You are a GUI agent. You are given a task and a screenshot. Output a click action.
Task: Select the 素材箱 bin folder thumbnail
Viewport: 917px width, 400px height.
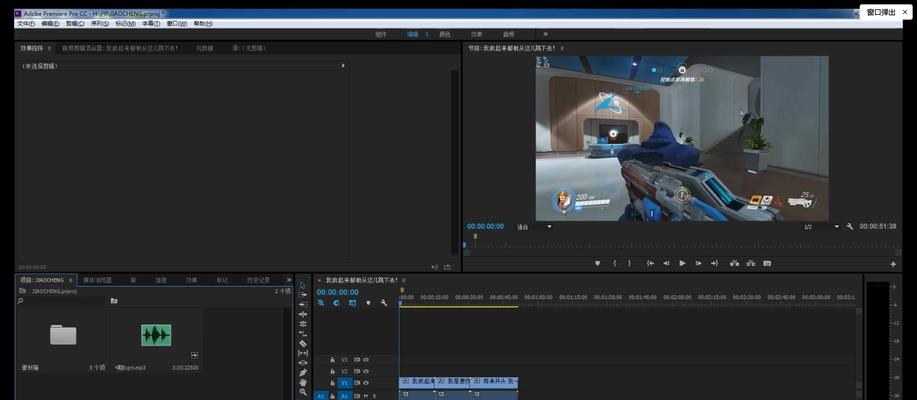(63, 335)
